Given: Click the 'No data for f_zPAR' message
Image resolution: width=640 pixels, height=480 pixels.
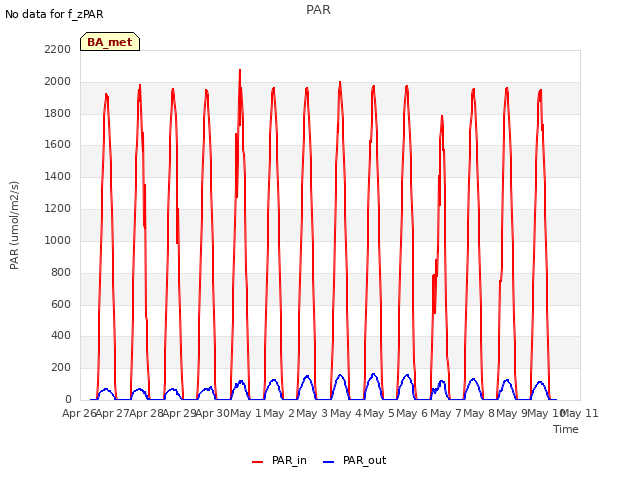Looking at the screenshot, I should point(54,14).
